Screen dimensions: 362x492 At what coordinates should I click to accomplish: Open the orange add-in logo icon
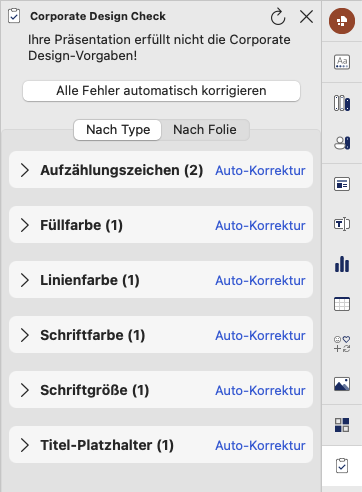click(342, 21)
